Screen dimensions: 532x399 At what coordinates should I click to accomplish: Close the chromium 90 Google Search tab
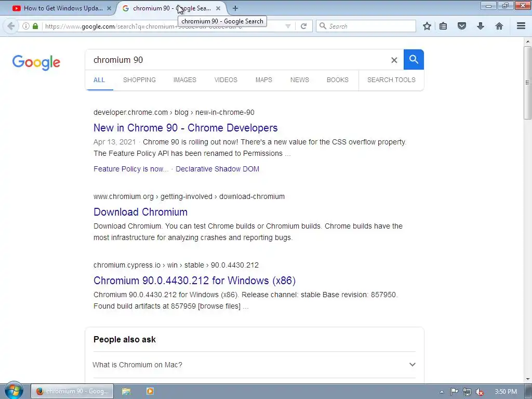click(218, 8)
